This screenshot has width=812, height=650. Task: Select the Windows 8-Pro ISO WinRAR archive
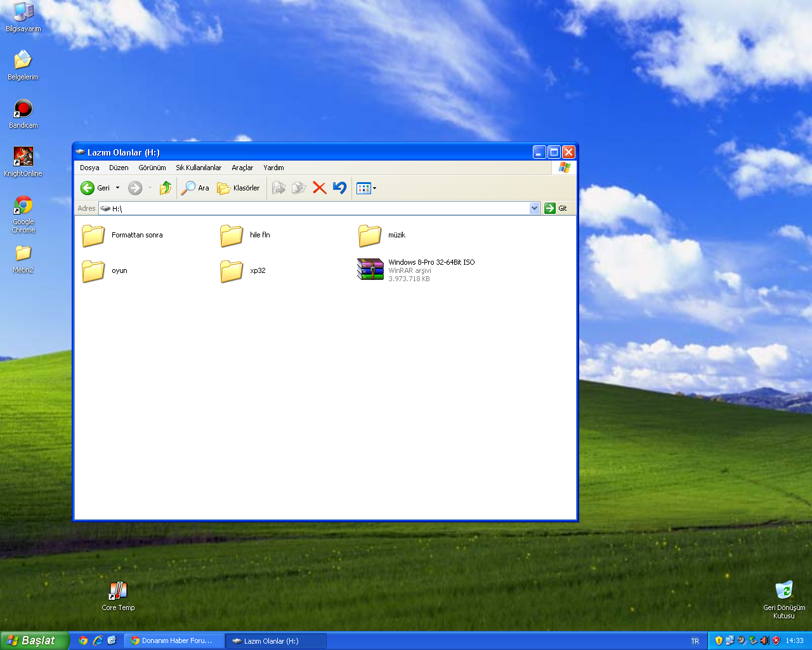coord(416,270)
